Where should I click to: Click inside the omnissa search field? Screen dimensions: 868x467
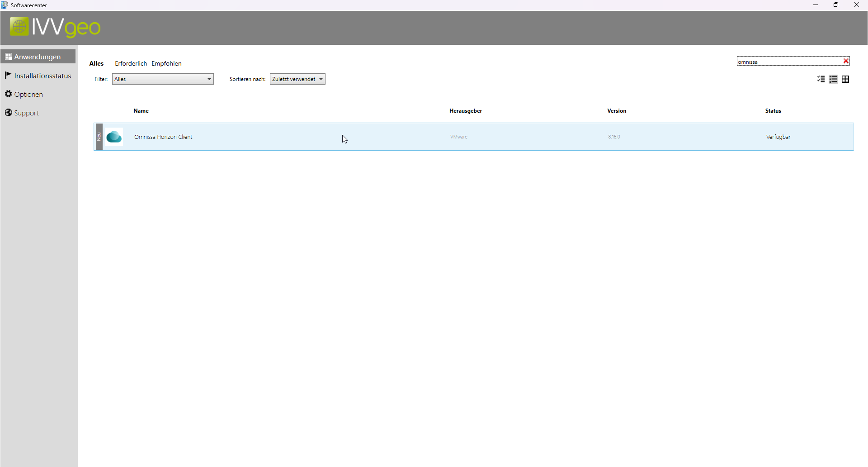[788, 62]
